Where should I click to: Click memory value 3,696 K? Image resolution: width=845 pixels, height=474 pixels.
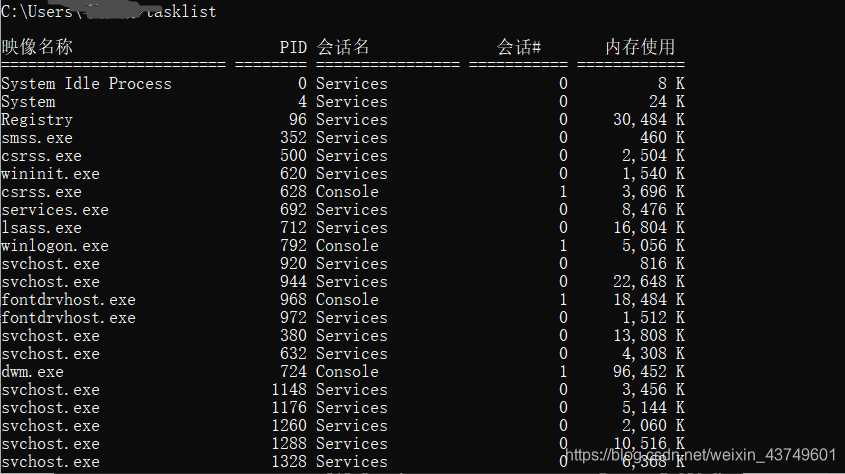(x=653, y=191)
